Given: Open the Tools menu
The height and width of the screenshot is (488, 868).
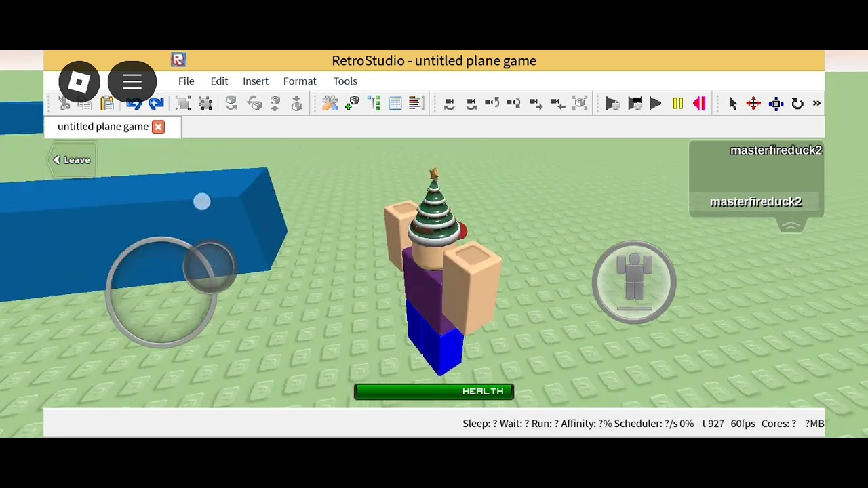Looking at the screenshot, I should click(x=345, y=81).
